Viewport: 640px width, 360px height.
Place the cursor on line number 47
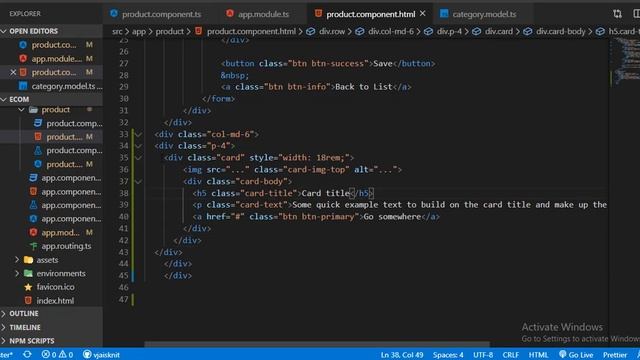[x=124, y=299]
